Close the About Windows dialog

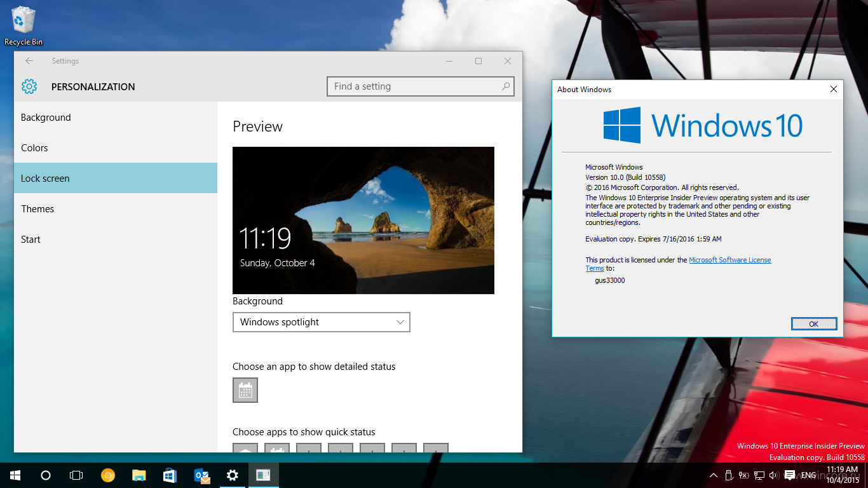point(834,90)
